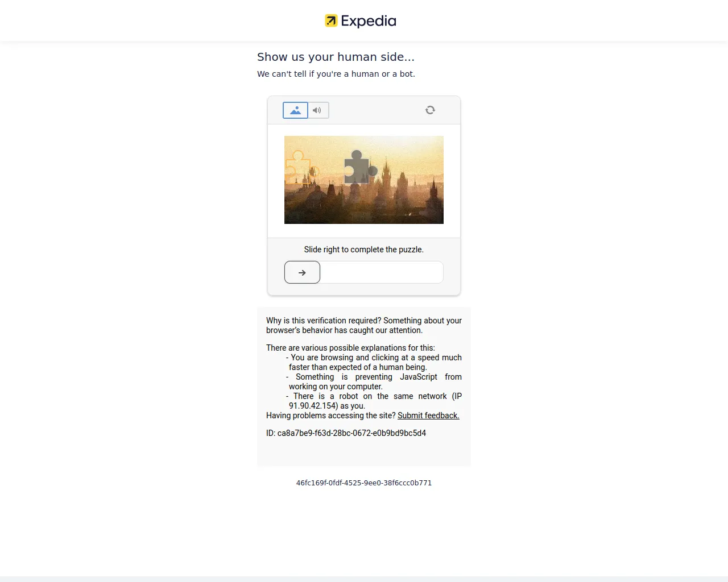Click 'Slide right to complete the puzzle.' text
This screenshot has height=582, width=728.
pyautogui.click(x=364, y=250)
